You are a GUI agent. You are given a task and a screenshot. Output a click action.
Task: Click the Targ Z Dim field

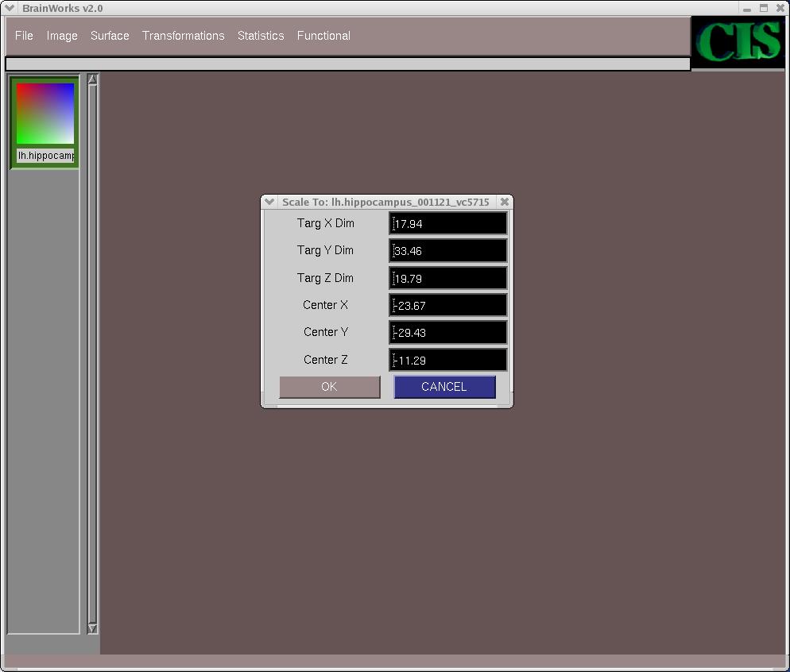(x=448, y=278)
